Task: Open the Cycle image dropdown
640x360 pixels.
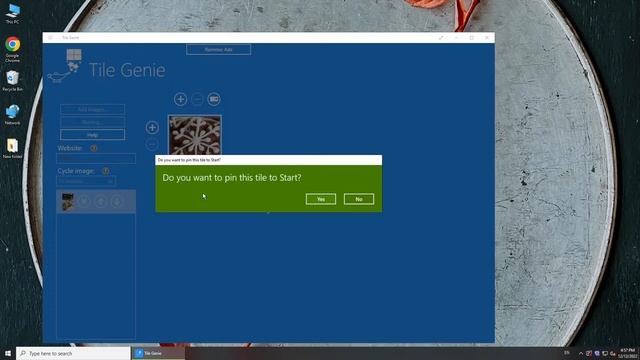Action: click(x=86, y=181)
